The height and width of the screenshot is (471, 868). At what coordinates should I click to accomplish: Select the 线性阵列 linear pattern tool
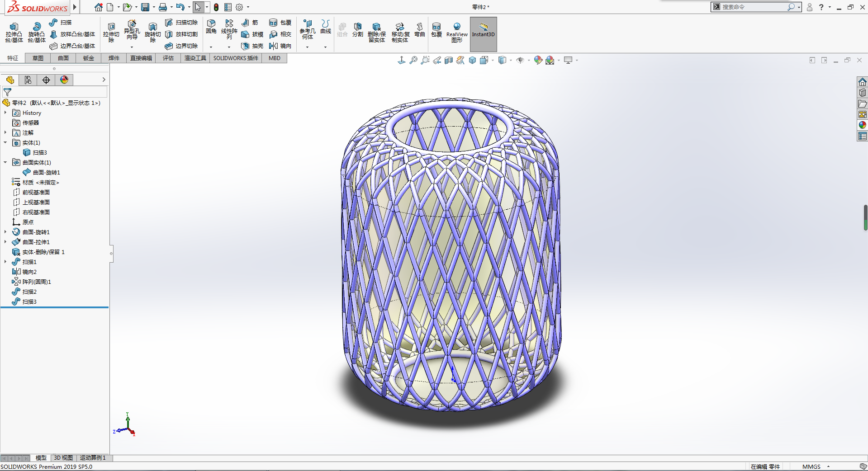click(229, 29)
